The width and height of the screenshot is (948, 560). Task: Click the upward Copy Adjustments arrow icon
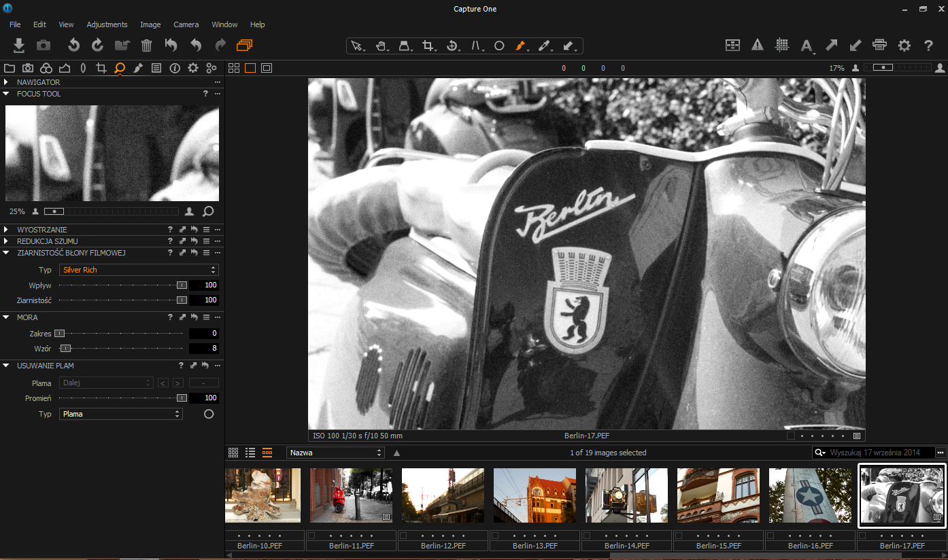[831, 46]
